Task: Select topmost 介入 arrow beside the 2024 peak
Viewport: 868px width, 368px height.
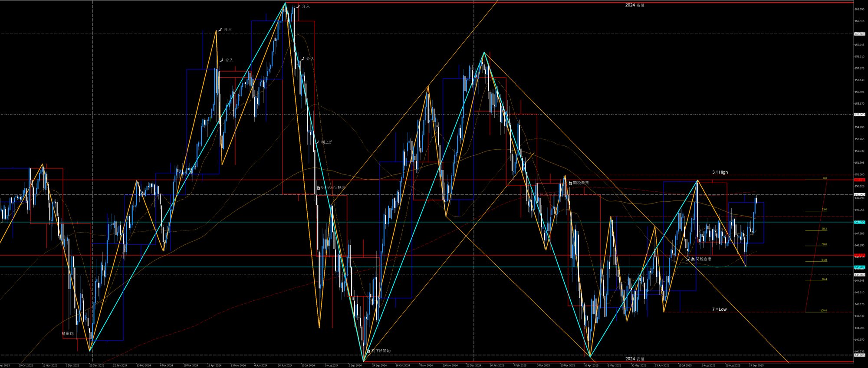Action: (x=298, y=7)
